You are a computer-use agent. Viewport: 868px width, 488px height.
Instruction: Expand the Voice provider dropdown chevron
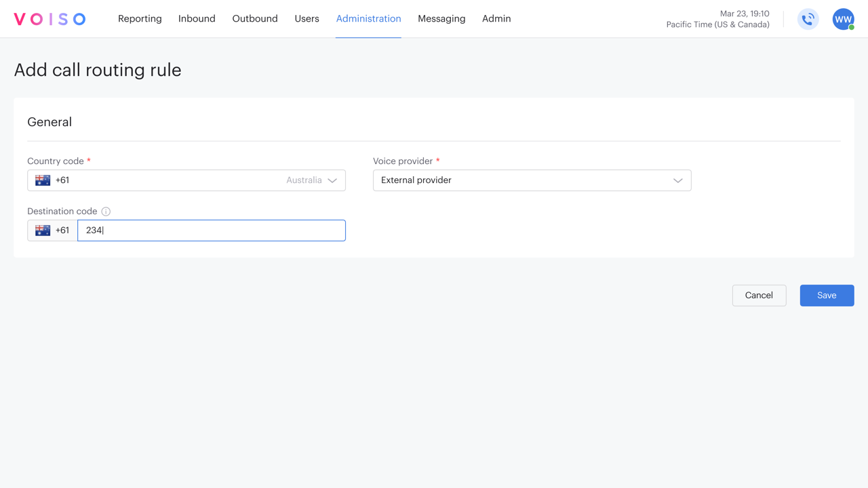[677, 180]
